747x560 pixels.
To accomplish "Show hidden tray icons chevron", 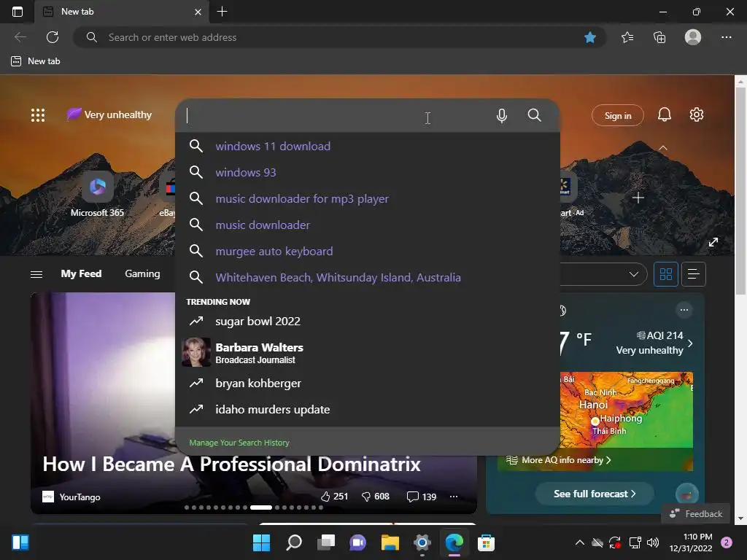I will (580, 542).
